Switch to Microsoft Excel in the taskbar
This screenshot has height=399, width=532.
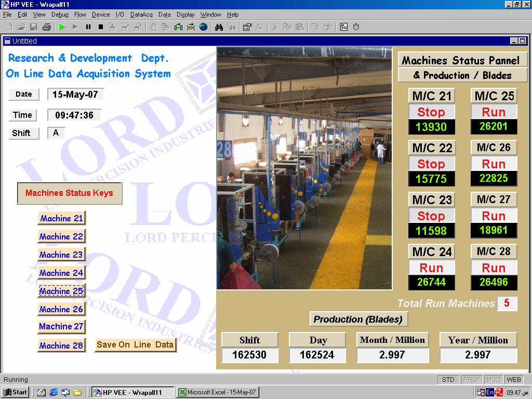[217, 392]
